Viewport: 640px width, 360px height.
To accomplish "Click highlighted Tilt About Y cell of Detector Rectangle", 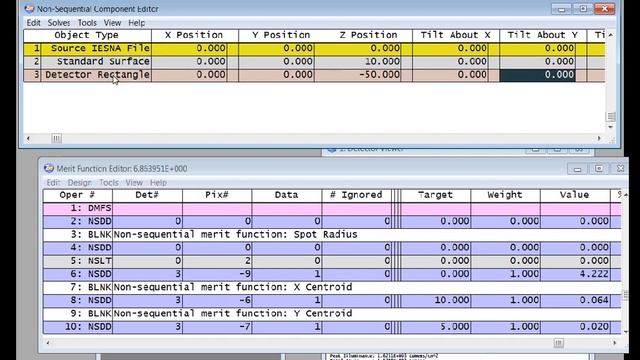I will click(537, 75).
